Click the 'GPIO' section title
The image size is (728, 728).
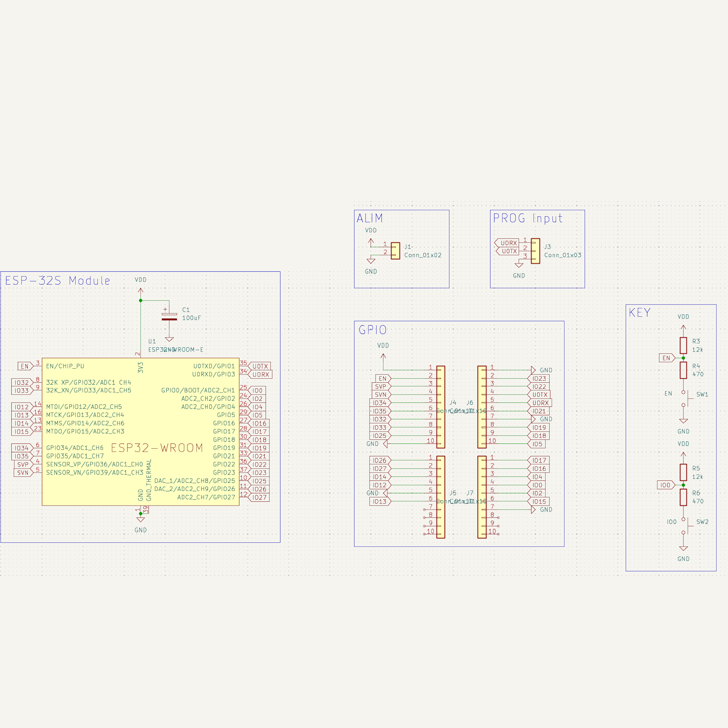point(373,330)
